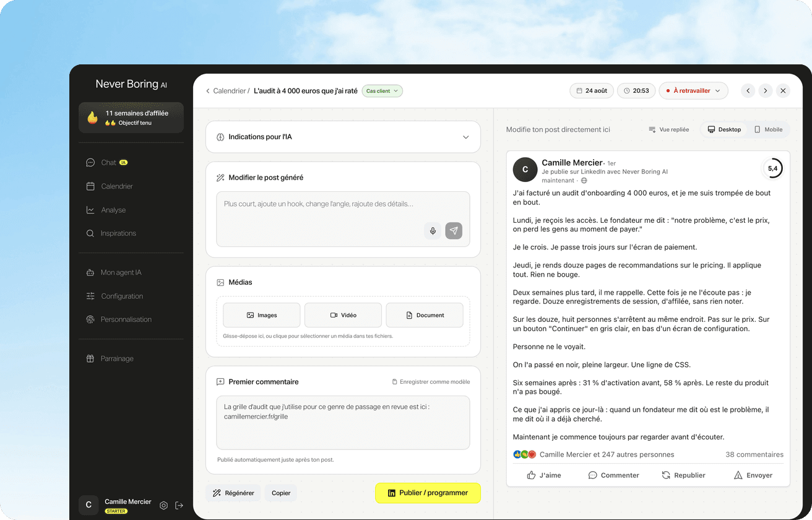Image resolution: width=812 pixels, height=520 pixels.
Task: Close the post editor
Action: 783,91
